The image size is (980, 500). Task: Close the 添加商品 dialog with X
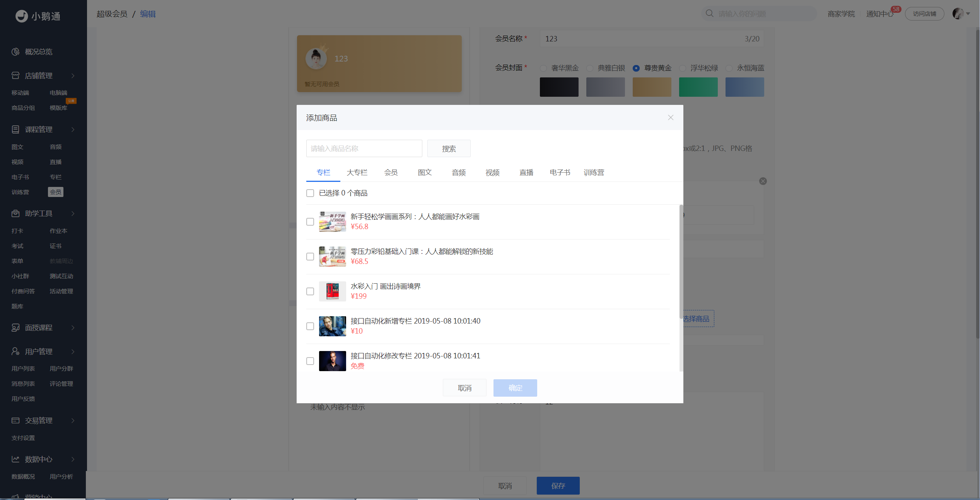coord(671,117)
